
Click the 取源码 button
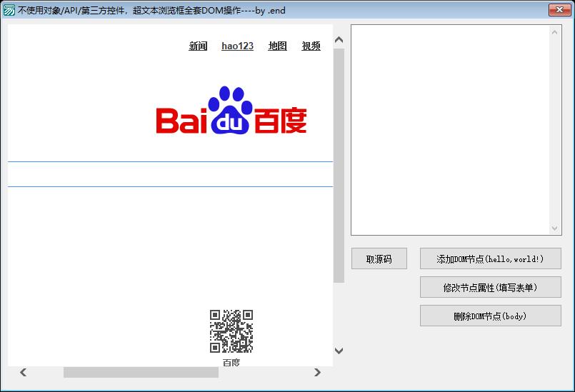(x=379, y=258)
